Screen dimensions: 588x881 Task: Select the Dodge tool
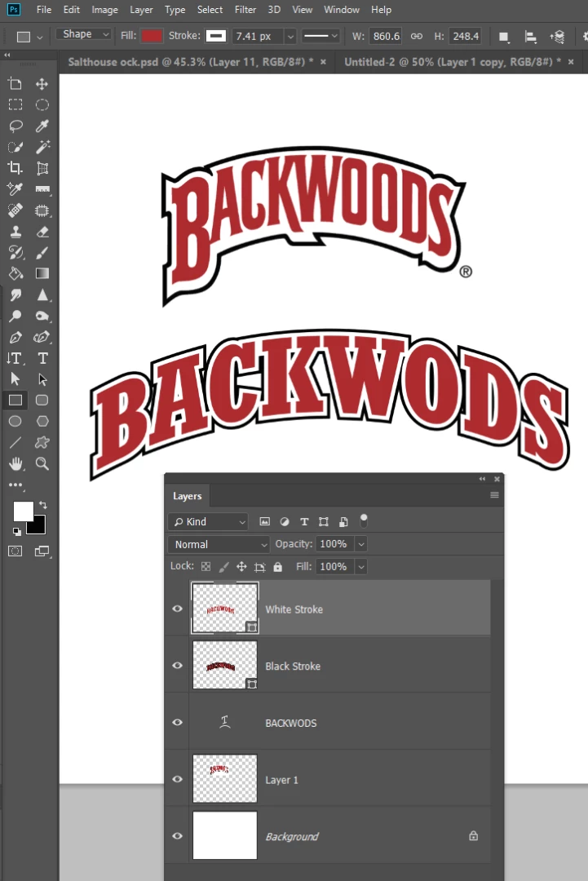point(15,316)
